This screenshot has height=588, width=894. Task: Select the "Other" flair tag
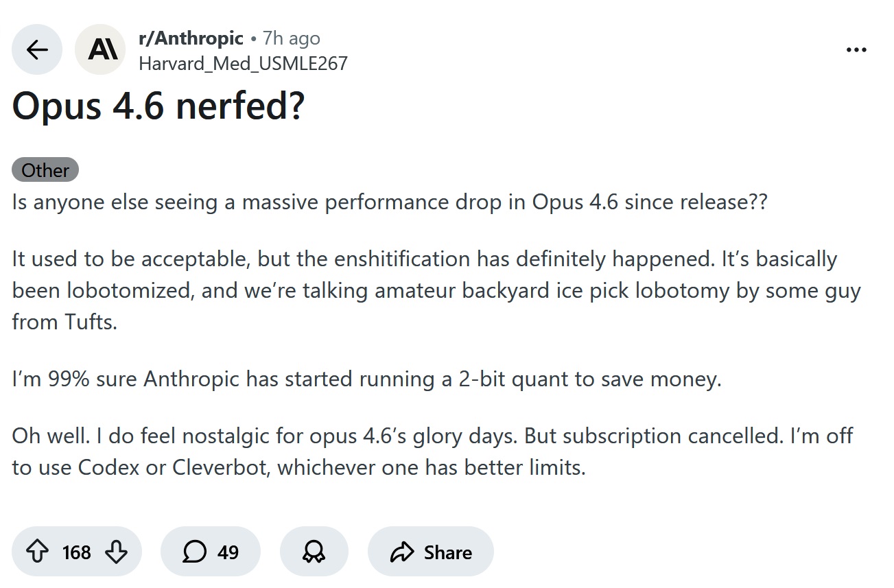click(x=45, y=169)
